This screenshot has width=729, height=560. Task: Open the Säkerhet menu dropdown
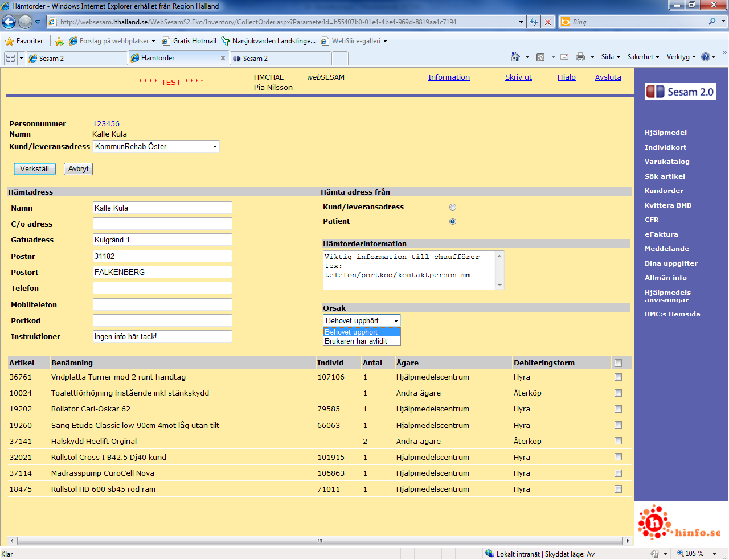click(x=644, y=57)
